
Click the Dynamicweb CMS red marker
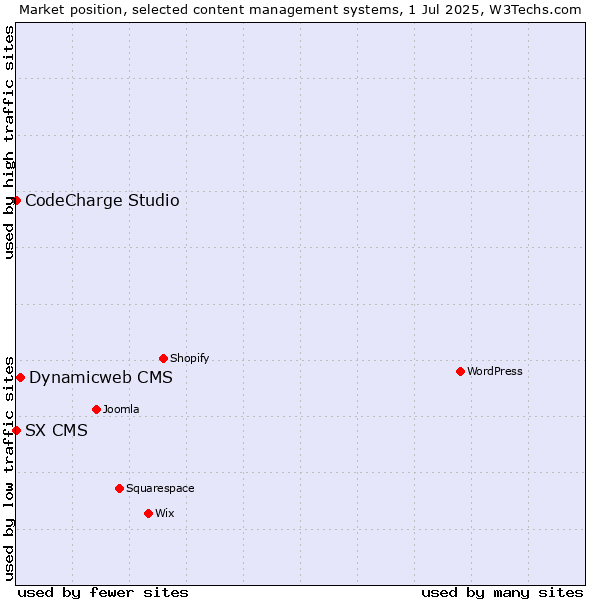(21, 378)
